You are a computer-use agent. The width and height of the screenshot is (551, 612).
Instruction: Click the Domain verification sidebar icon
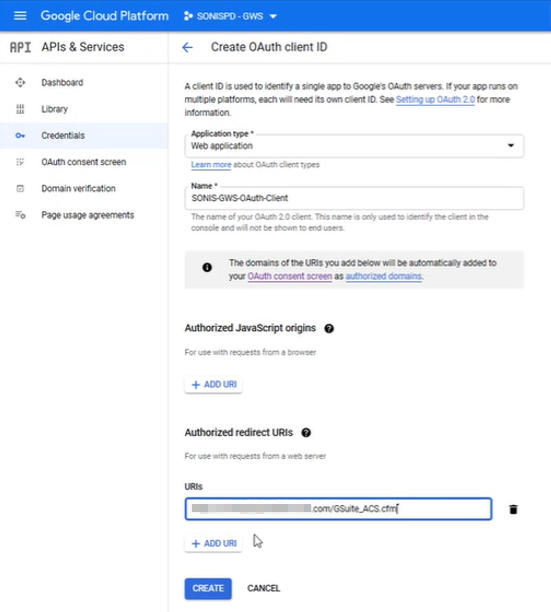20,189
